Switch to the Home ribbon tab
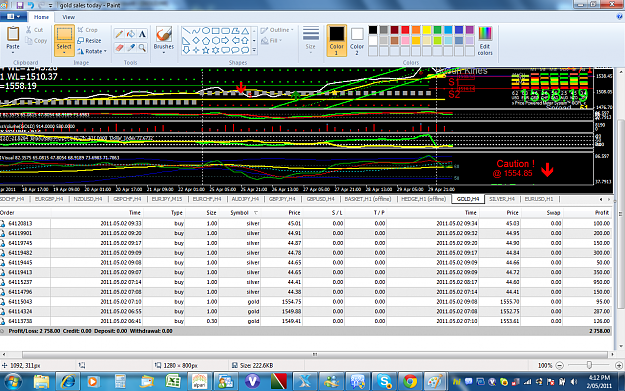 click(41, 17)
